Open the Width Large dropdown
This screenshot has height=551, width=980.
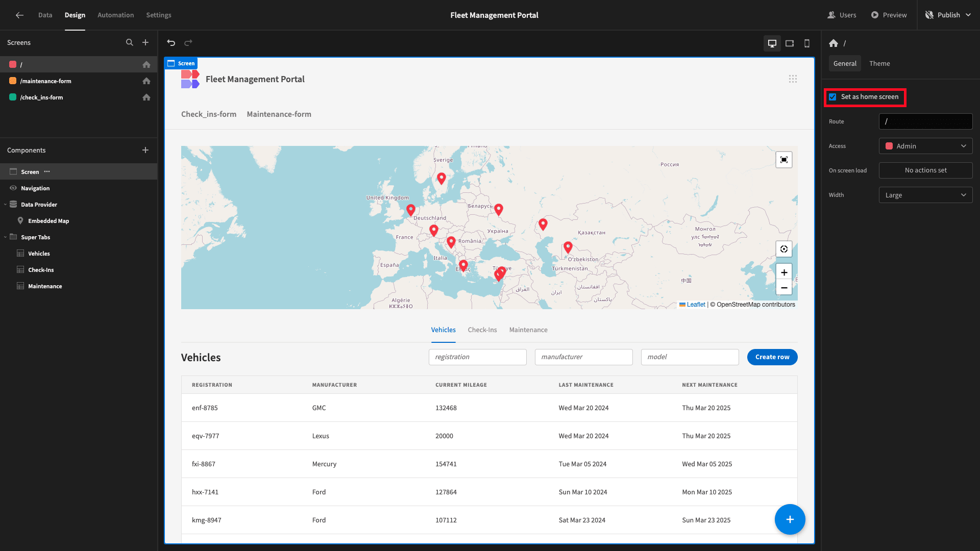[925, 195]
